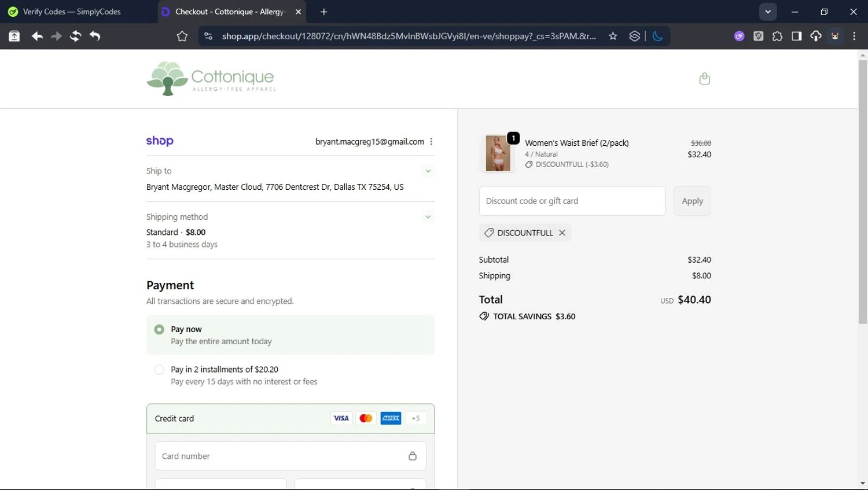Click the Card number field
This screenshot has height=490, width=868.
(x=290, y=456)
